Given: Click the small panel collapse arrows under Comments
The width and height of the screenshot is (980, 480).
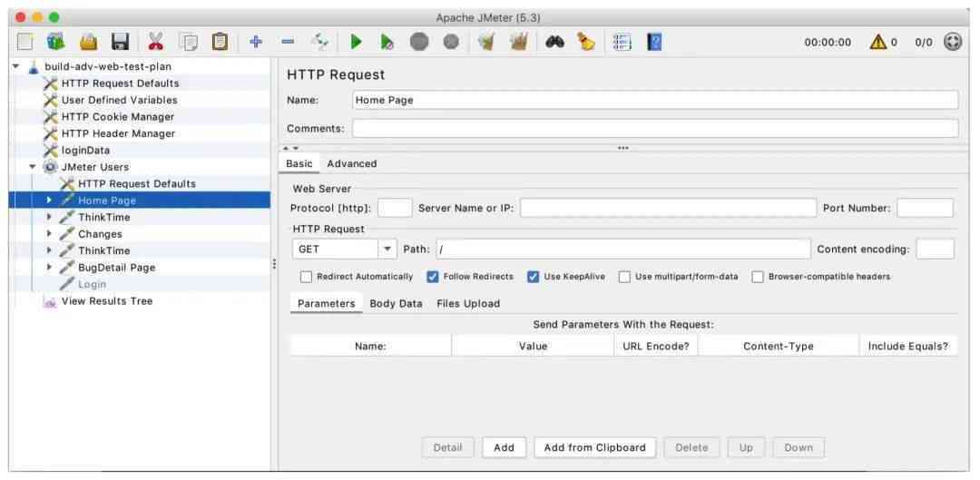Looking at the screenshot, I should (x=290, y=148).
